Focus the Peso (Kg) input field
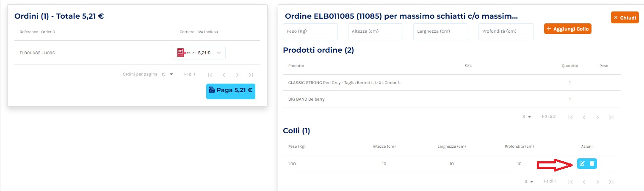The width and height of the screenshot is (644, 191). (x=310, y=32)
